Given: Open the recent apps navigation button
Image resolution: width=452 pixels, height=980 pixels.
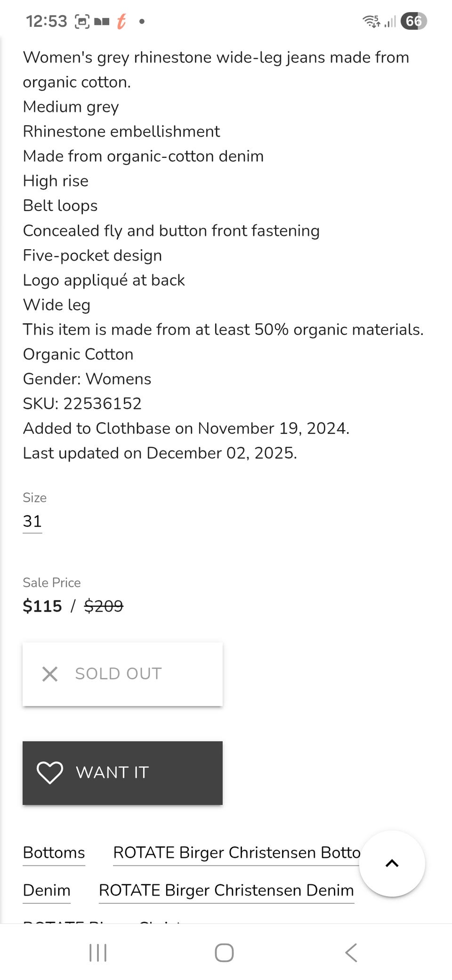Looking at the screenshot, I should [98, 953].
